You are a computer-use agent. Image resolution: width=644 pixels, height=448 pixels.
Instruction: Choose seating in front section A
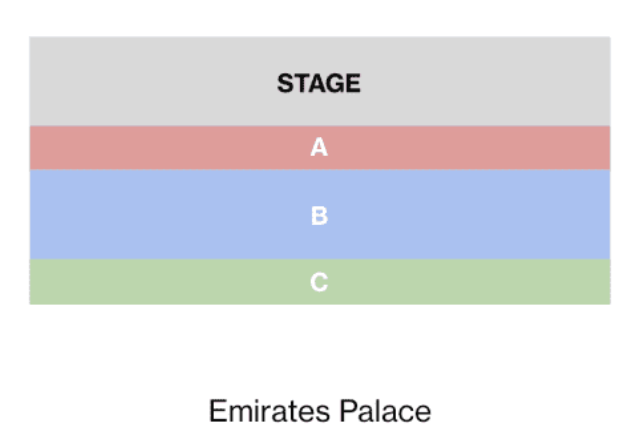point(450,148)
